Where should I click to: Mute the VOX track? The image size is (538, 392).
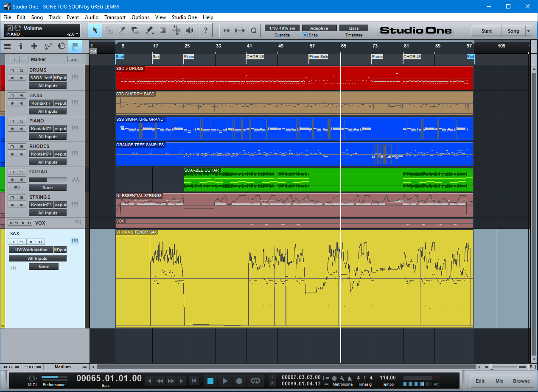click(x=10, y=223)
